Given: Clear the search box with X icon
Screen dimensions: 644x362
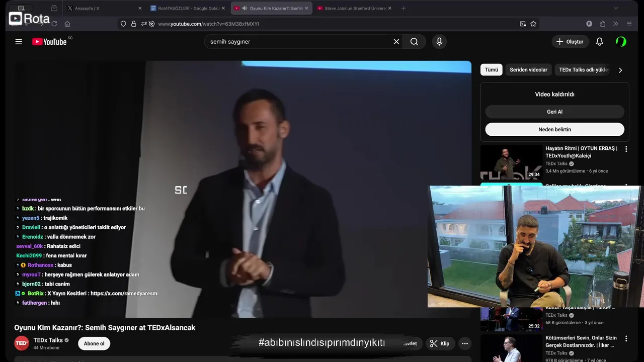Looking at the screenshot, I should tap(396, 42).
